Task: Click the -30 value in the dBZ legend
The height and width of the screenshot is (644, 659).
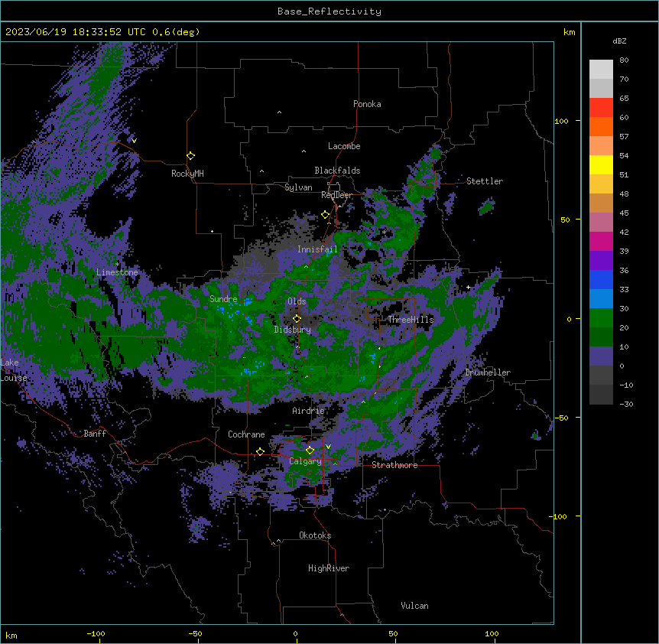Action: tap(626, 405)
